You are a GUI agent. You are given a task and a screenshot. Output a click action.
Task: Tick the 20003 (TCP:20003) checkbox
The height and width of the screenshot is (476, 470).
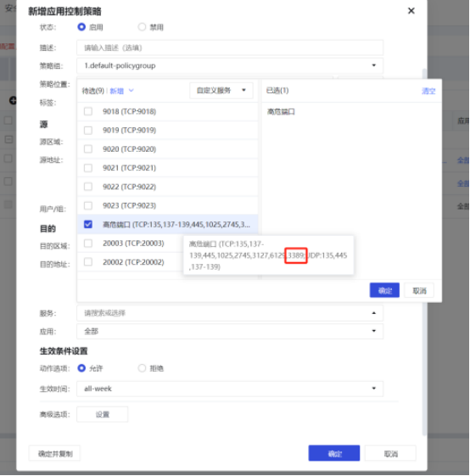click(88, 244)
